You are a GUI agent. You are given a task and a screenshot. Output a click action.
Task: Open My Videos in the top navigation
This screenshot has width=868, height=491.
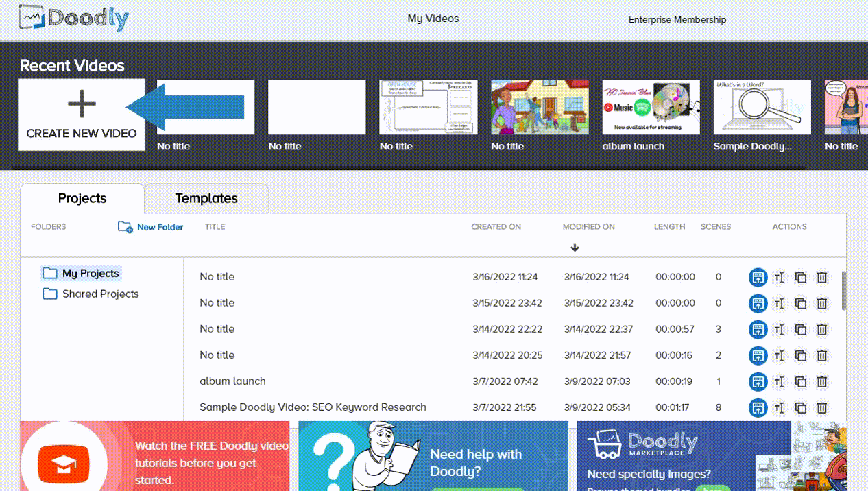click(433, 19)
